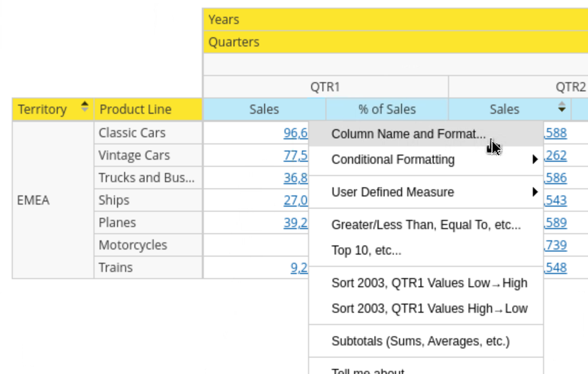Sort 2003 QTR1 values High to Low

click(429, 309)
